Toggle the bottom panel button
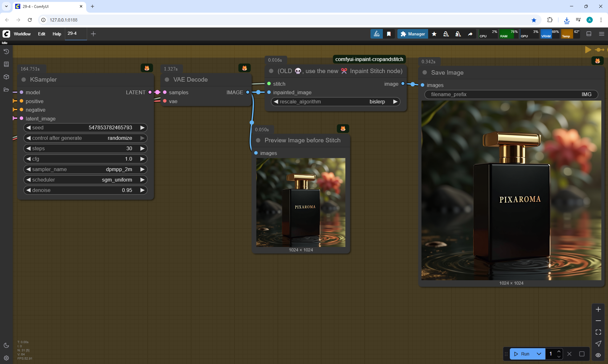 click(589, 34)
